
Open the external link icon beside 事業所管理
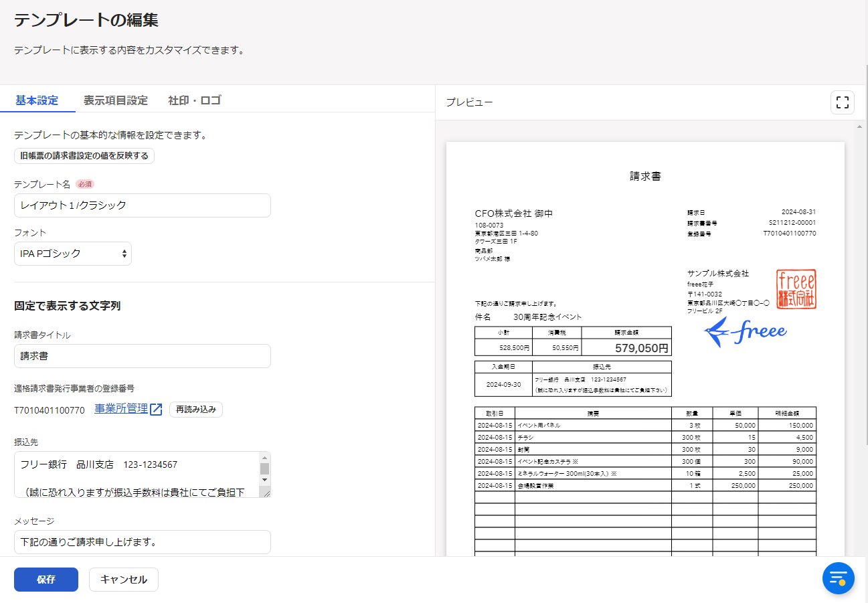pyautogui.click(x=156, y=410)
